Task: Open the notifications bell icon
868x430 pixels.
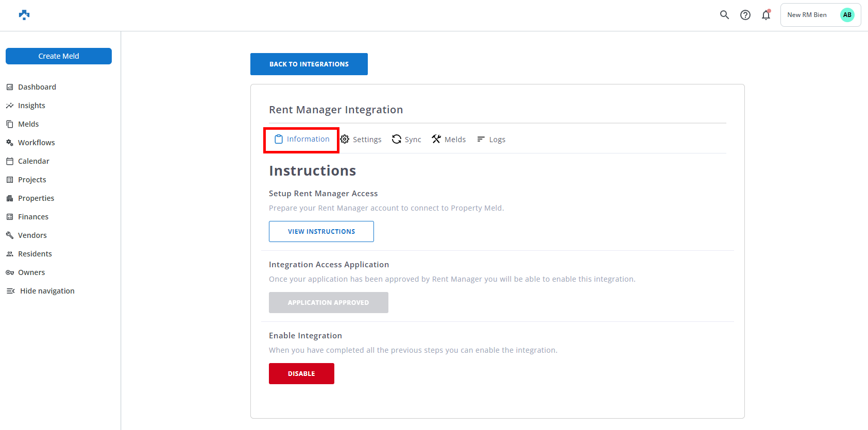Action: [766, 15]
